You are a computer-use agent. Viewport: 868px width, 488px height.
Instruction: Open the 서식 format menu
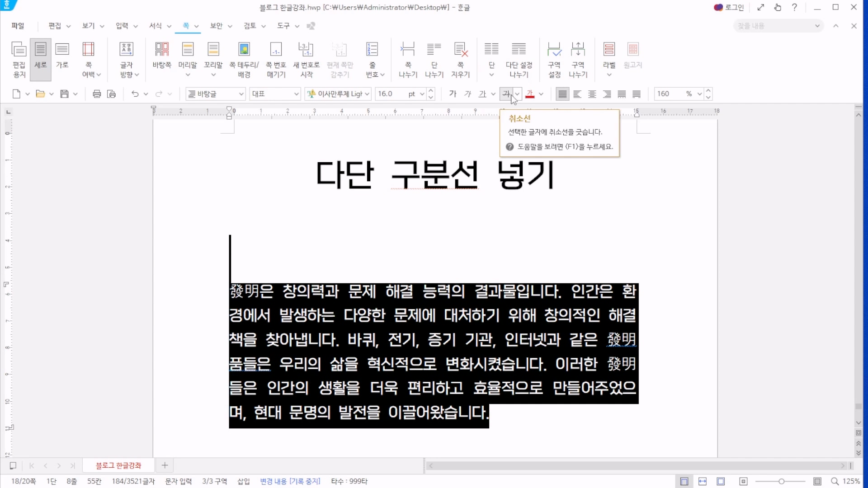click(x=156, y=26)
